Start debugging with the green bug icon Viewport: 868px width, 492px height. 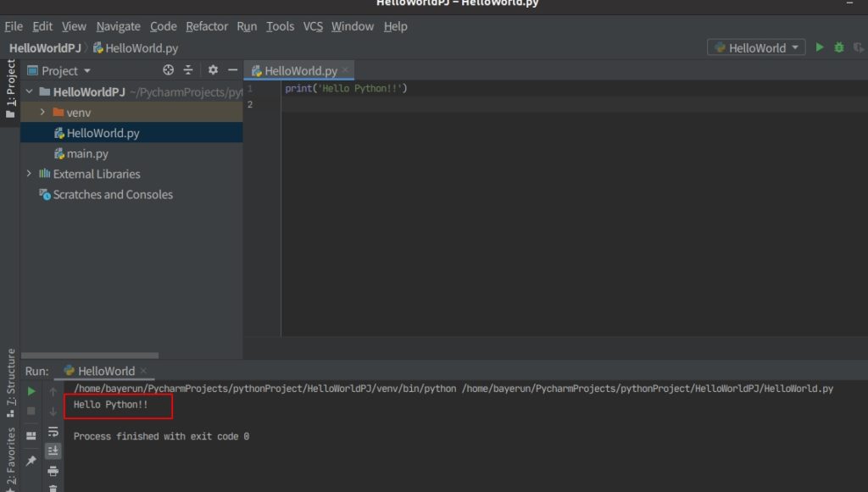[839, 47]
